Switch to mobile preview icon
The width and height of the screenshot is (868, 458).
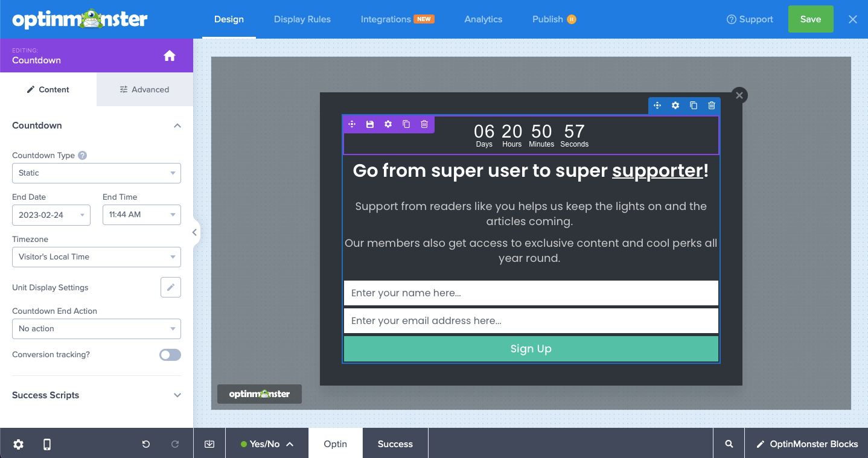coord(47,444)
